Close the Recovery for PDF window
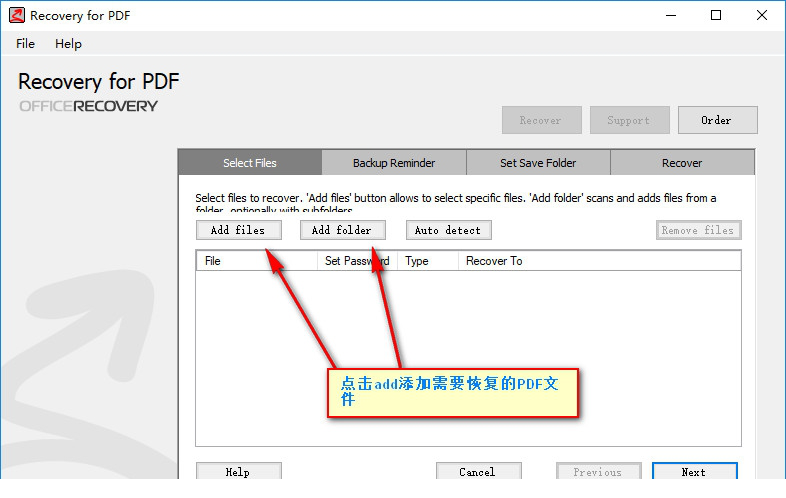Screen dimensions: 786x498 pyautogui.click(x=761, y=16)
